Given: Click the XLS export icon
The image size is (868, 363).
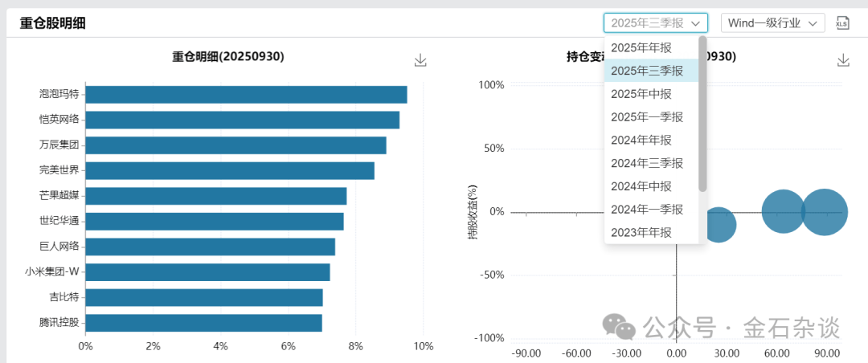Looking at the screenshot, I should click(842, 22).
